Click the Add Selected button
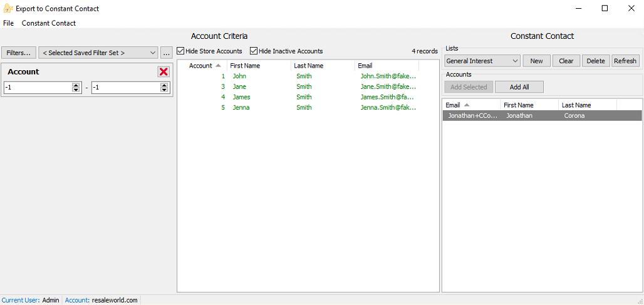The height and width of the screenshot is (305, 644). pos(469,87)
